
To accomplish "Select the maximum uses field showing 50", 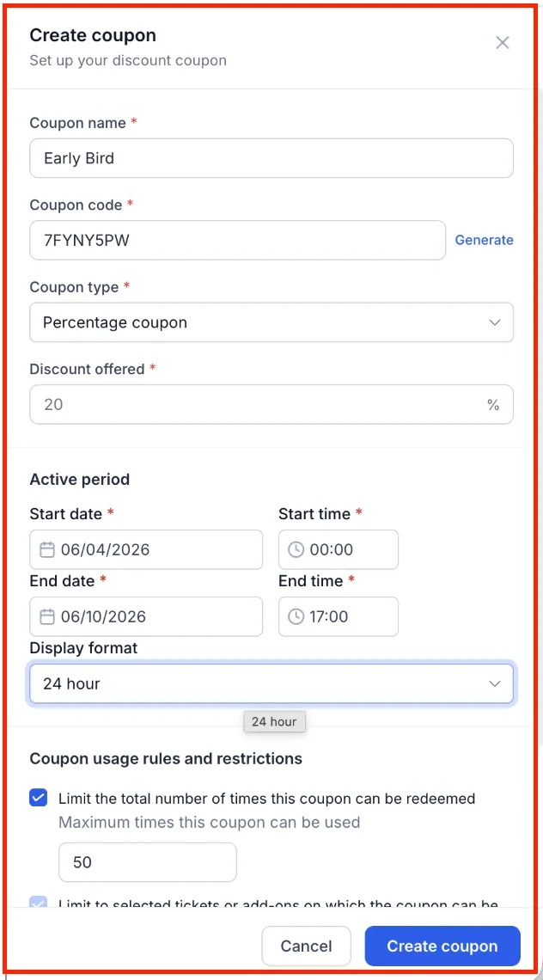I will coord(148,862).
